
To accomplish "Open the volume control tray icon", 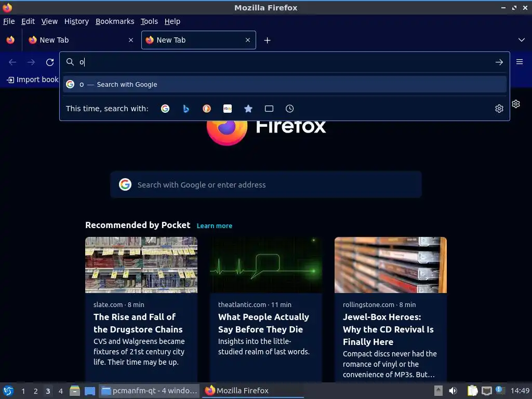I will [453, 391].
